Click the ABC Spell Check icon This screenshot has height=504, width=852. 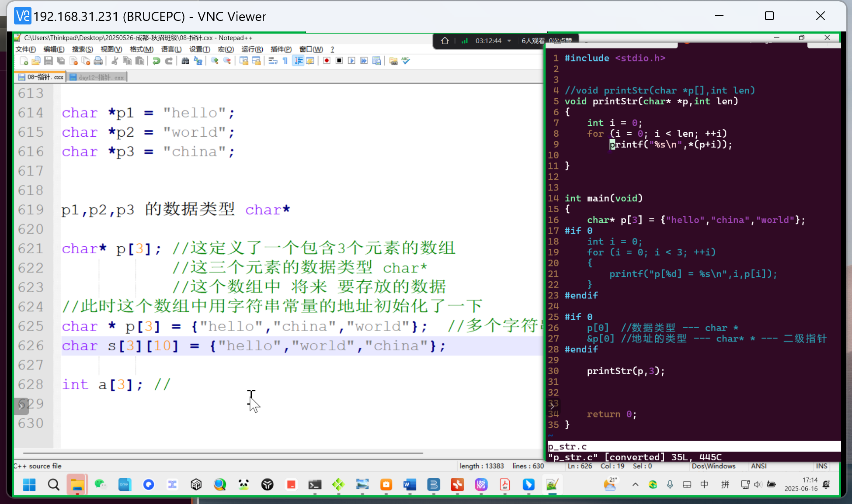[406, 61]
